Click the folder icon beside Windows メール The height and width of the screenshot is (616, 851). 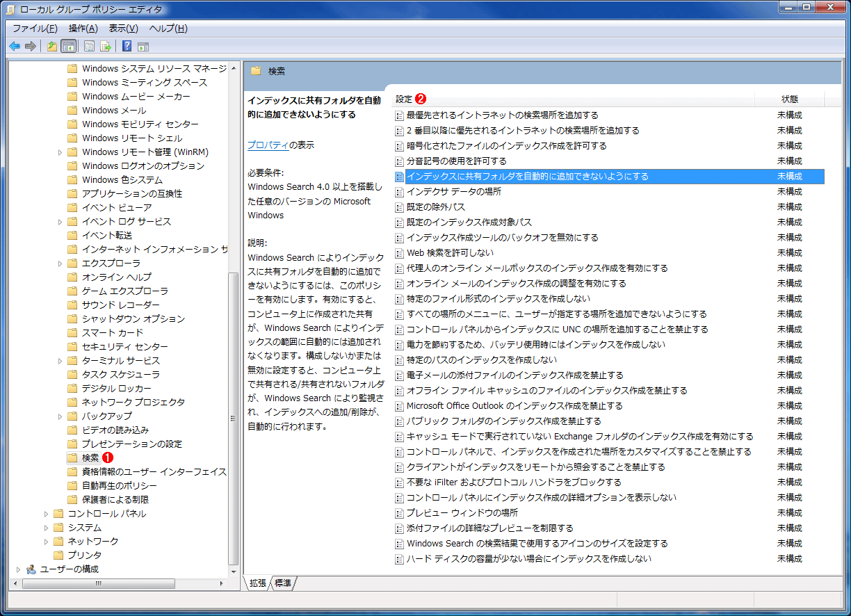72,110
